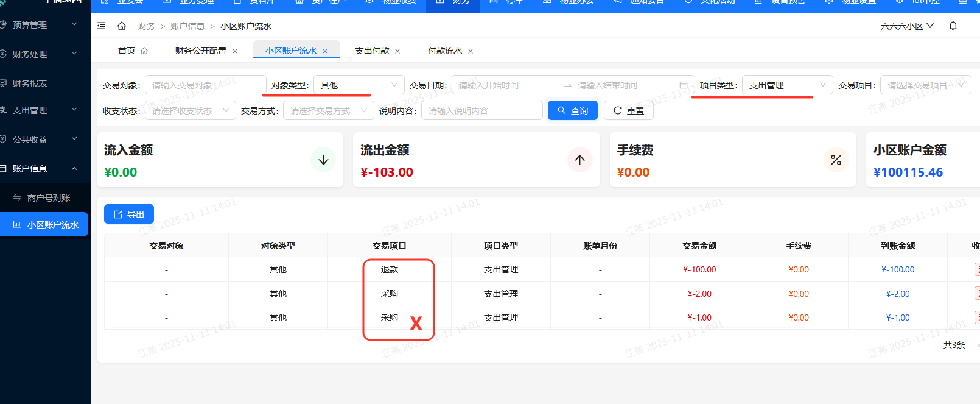Close the 财务公开配置 tab
This screenshot has width=980, height=404.
click(x=235, y=51)
